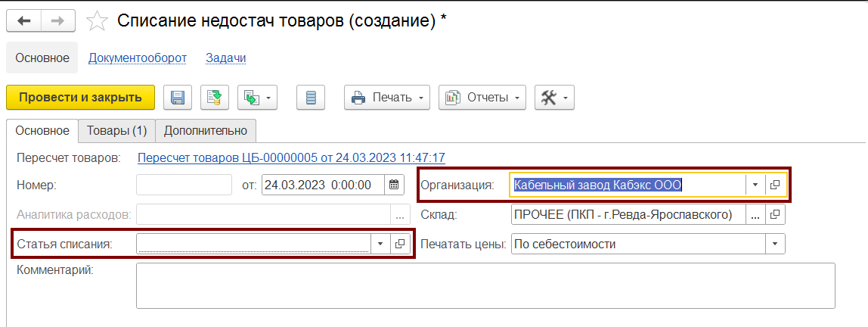This screenshot has width=868, height=327.
Task: Open the Печать print menu
Action: coord(387,98)
